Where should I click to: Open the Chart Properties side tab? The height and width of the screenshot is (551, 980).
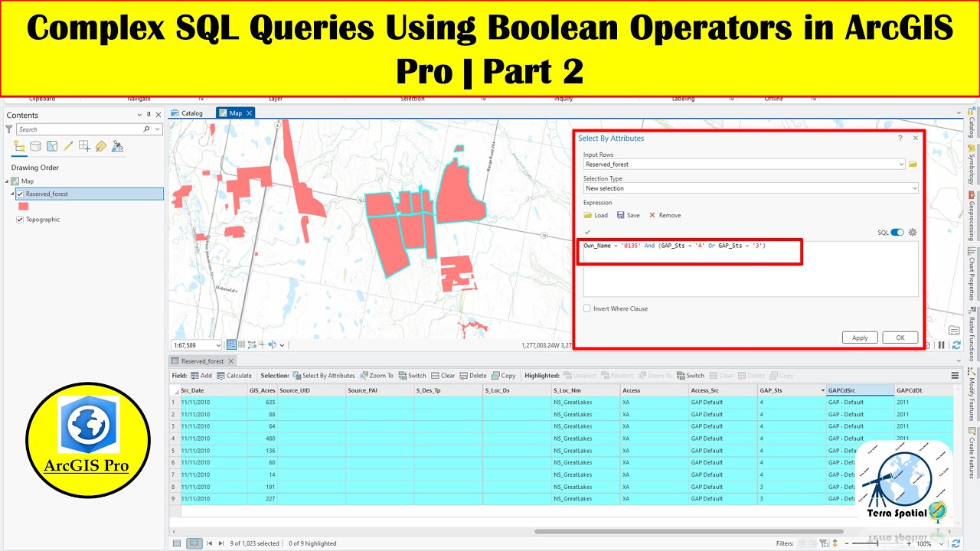click(x=972, y=274)
